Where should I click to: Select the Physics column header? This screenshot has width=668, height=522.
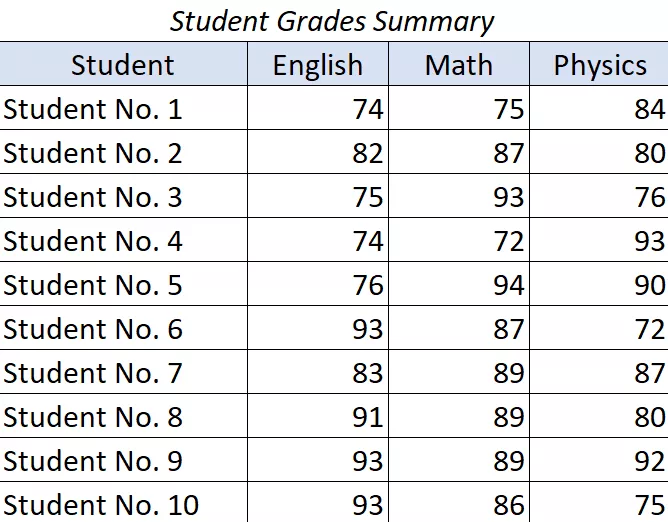tap(600, 65)
